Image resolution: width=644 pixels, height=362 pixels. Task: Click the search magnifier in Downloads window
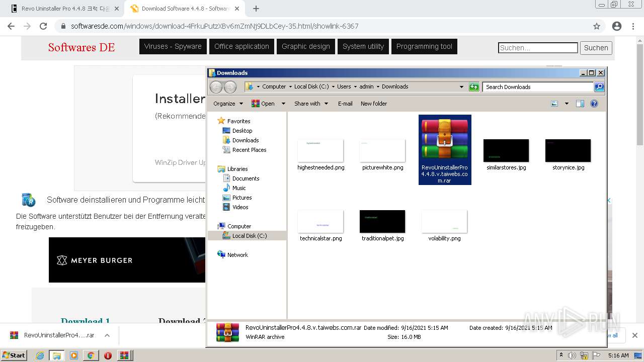point(599,87)
